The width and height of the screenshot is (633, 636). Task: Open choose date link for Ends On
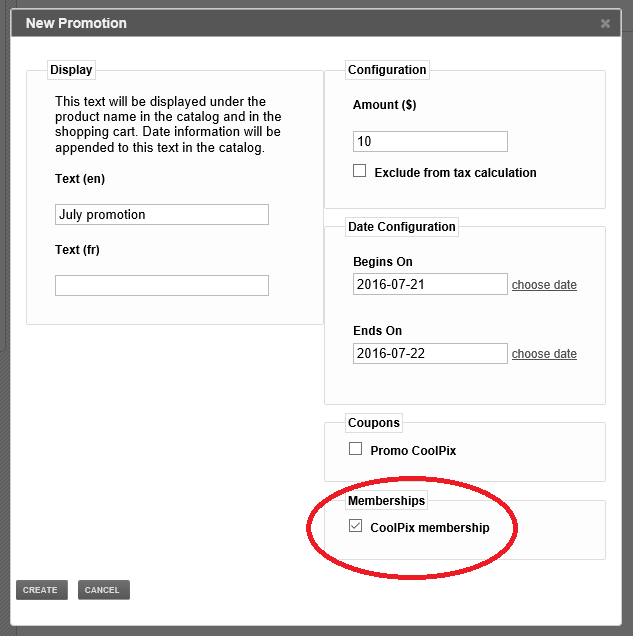pos(544,354)
